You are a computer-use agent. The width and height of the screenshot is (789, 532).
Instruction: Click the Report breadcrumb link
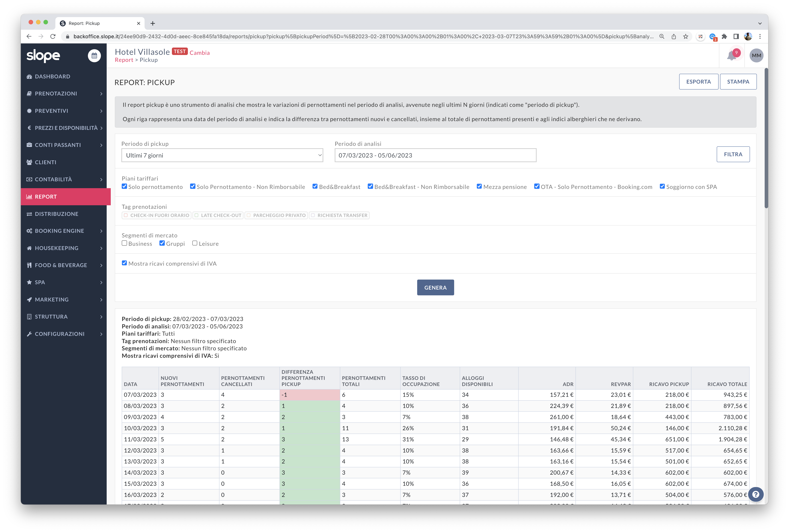124,60
